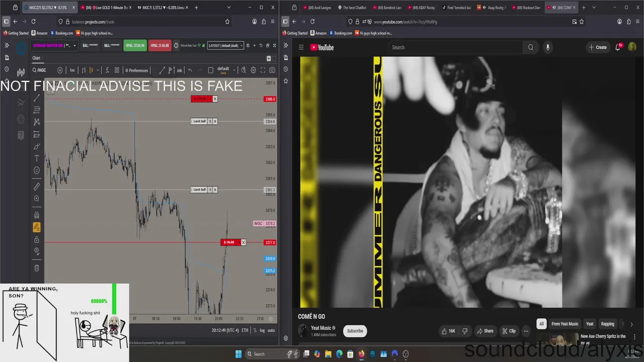Like the video with 16K thumbs-up

coord(449,331)
